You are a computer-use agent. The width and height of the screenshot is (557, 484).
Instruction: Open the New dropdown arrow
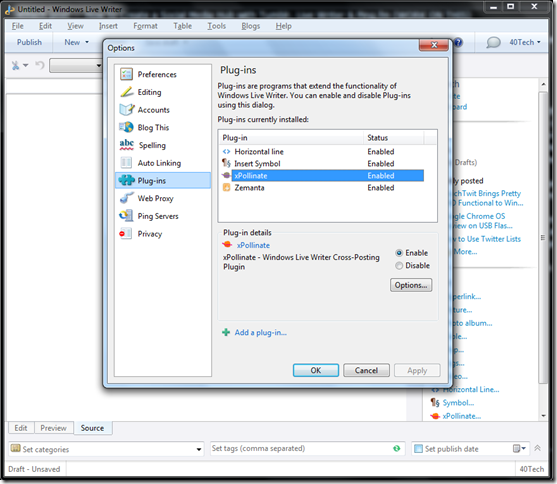[x=87, y=42]
